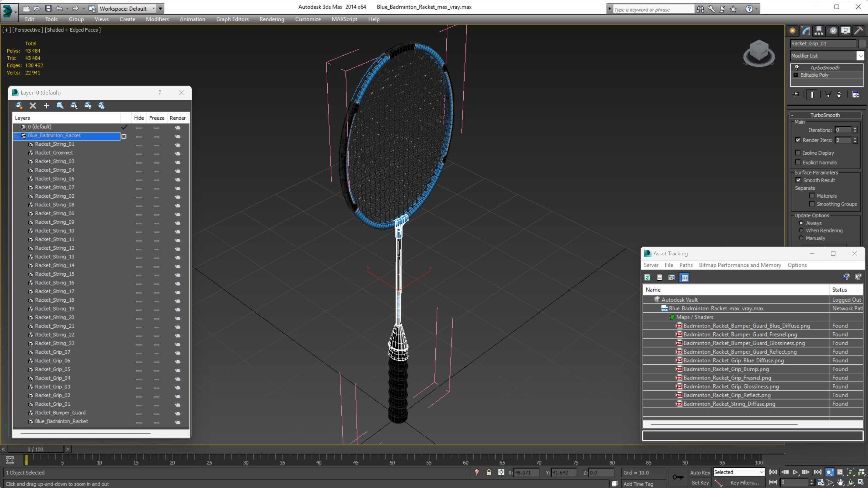Screen dimensions: 868x488
Task: Click Add Selected Objects plus icon
Action: pyautogui.click(x=47, y=106)
